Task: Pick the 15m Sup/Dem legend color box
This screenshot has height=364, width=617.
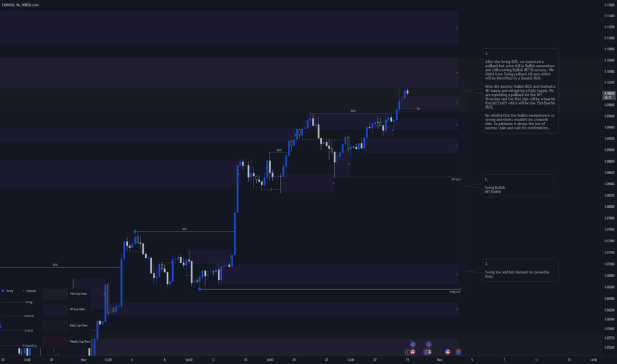Action: 55,294
